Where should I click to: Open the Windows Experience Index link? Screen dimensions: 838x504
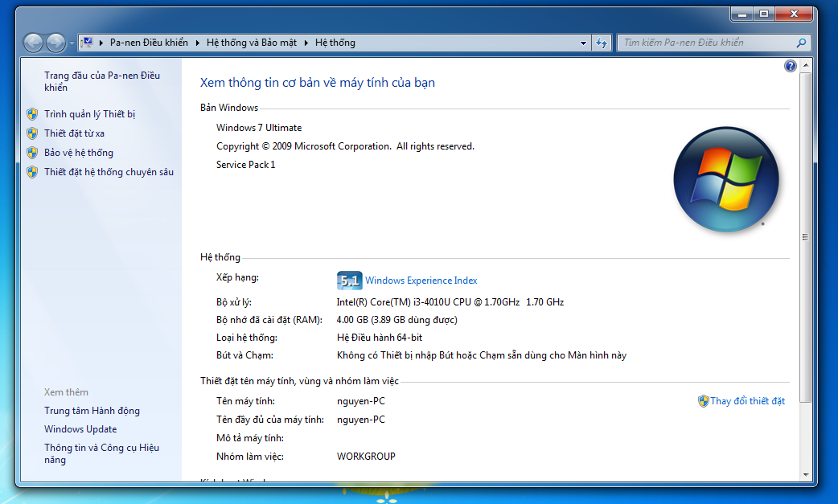tap(421, 281)
